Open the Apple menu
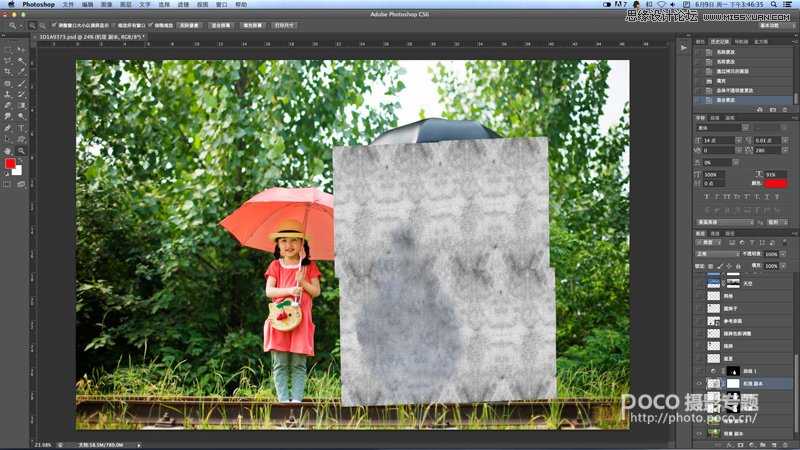The height and width of the screenshot is (450, 800). (x=10, y=4)
